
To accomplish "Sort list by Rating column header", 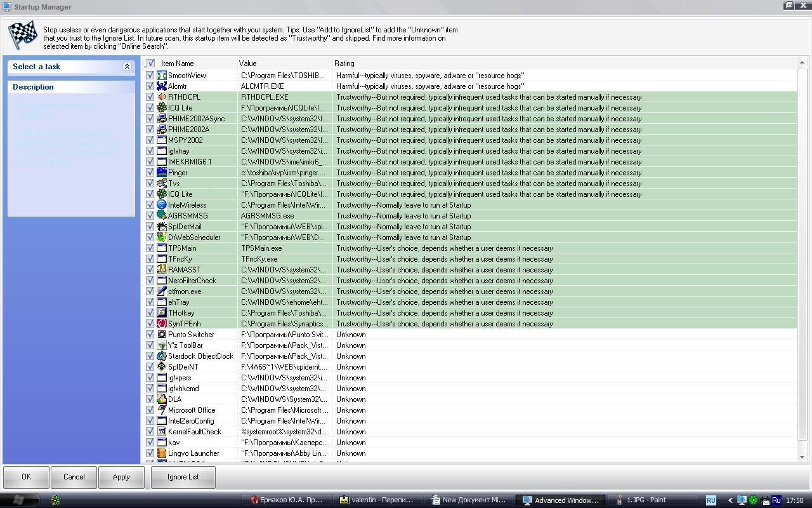I will [x=344, y=63].
